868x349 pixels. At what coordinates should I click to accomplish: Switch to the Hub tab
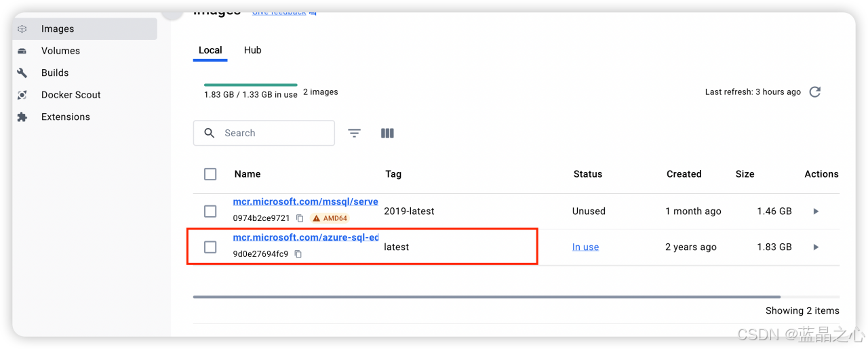pyautogui.click(x=252, y=50)
